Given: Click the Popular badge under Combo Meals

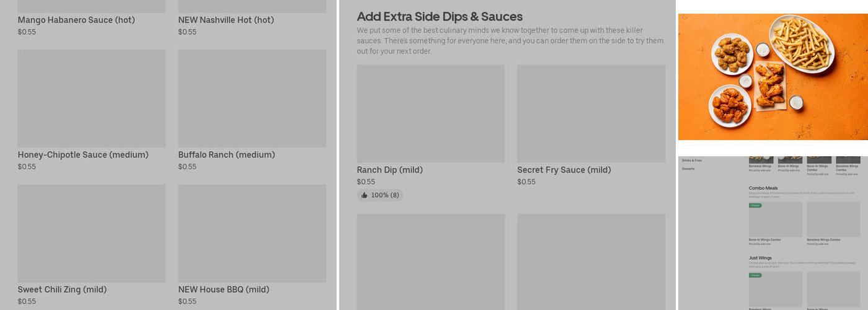Looking at the screenshot, I should 755,205.
